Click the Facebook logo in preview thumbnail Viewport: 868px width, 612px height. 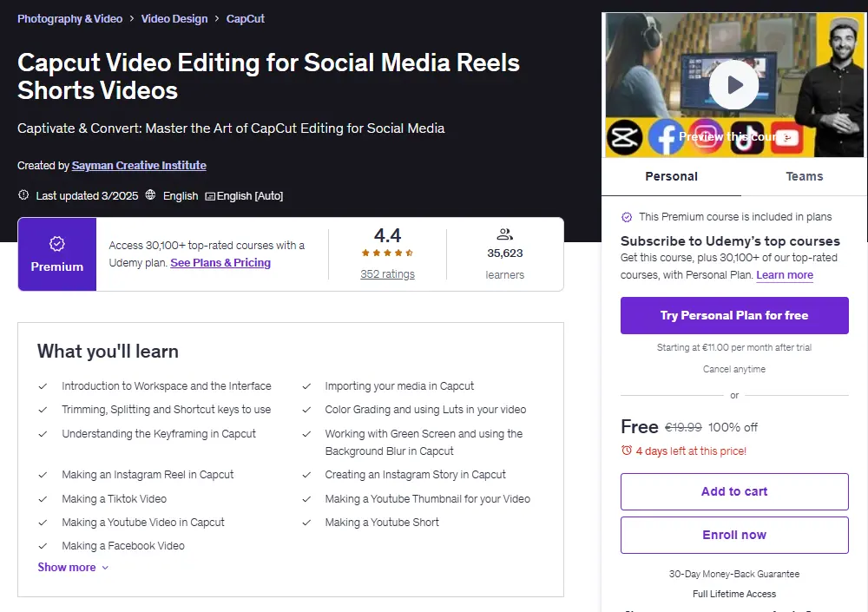pyautogui.click(x=666, y=137)
